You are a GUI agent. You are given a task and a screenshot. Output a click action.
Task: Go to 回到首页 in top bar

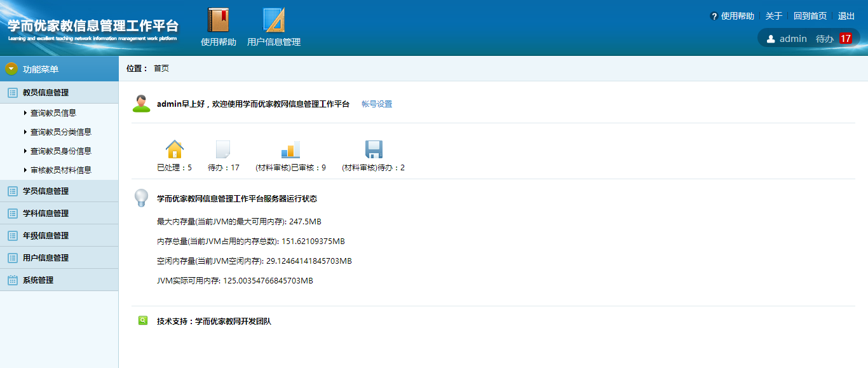coord(810,16)
